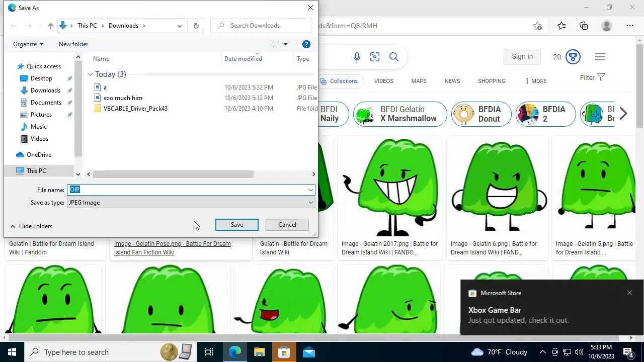Open Pictures in the navigation pane

41,115
